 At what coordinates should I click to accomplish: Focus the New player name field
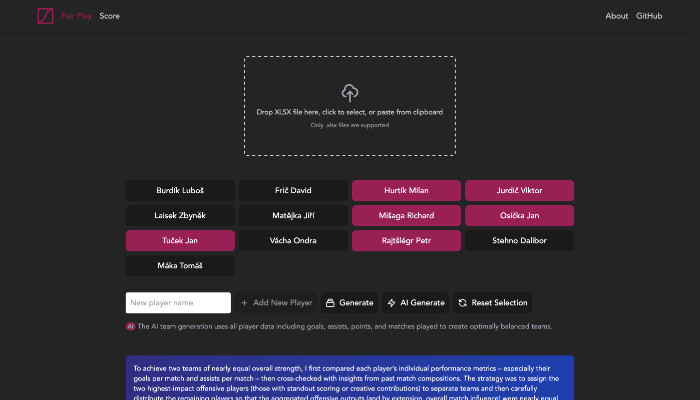[x=178, y=302]
